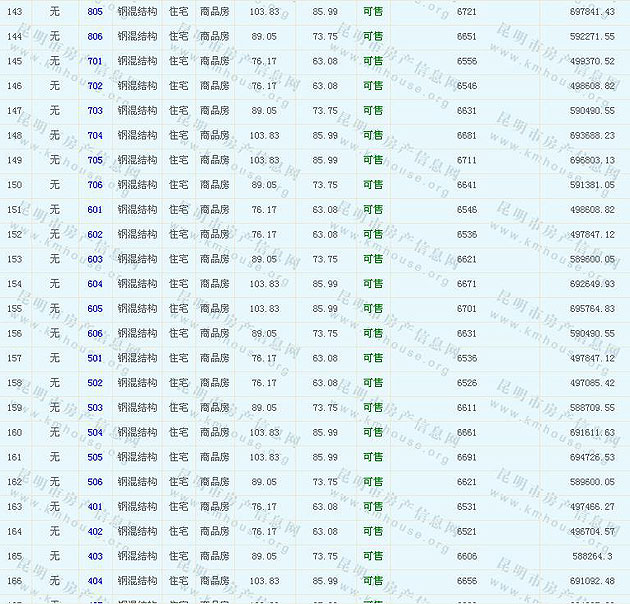Open unit 506 link
Screen dimensions: 630x604
tap(95, 482)
